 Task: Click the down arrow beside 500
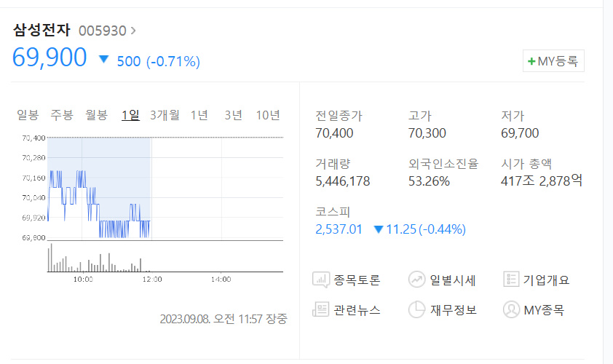click(103, 59)
